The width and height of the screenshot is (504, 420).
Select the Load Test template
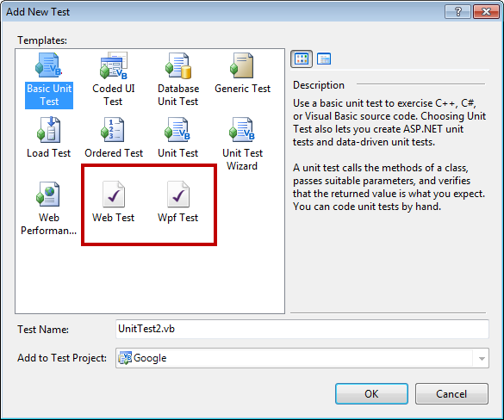(x=48, y=138)
